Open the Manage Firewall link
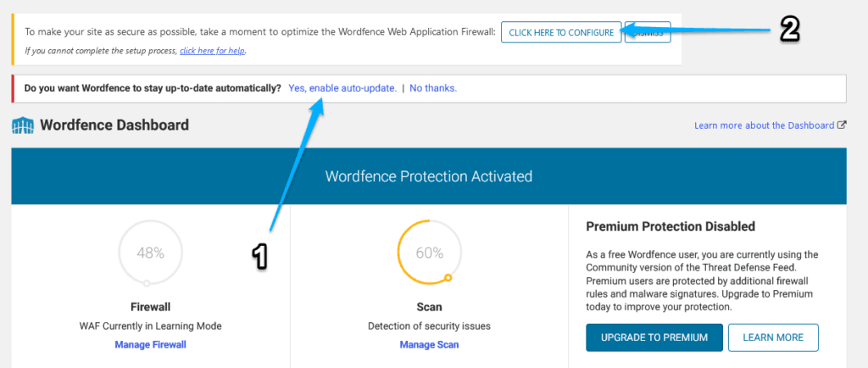 (x=151, y=345)
